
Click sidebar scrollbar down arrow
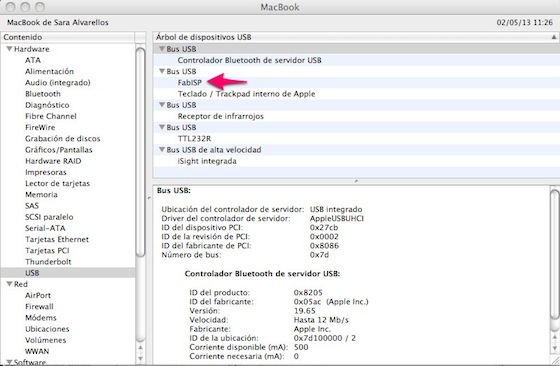(140, 358)
